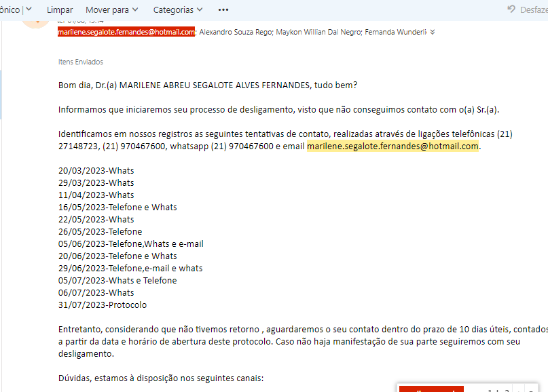Click the line 20/03/2023-Whats
The width and height of the screenshot is (548, 392).
coord(96,171)
